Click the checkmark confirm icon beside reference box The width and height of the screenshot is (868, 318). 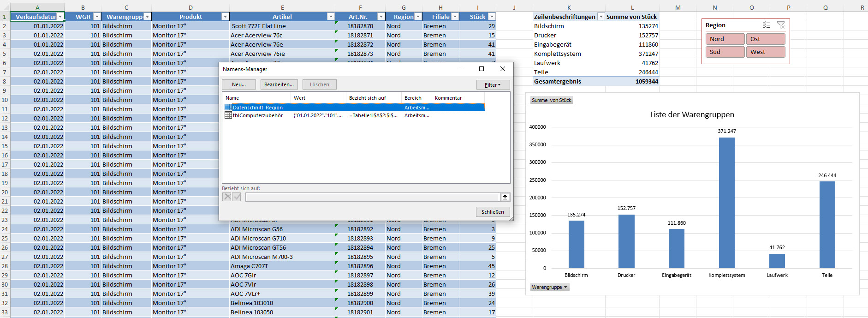[237, 197]
